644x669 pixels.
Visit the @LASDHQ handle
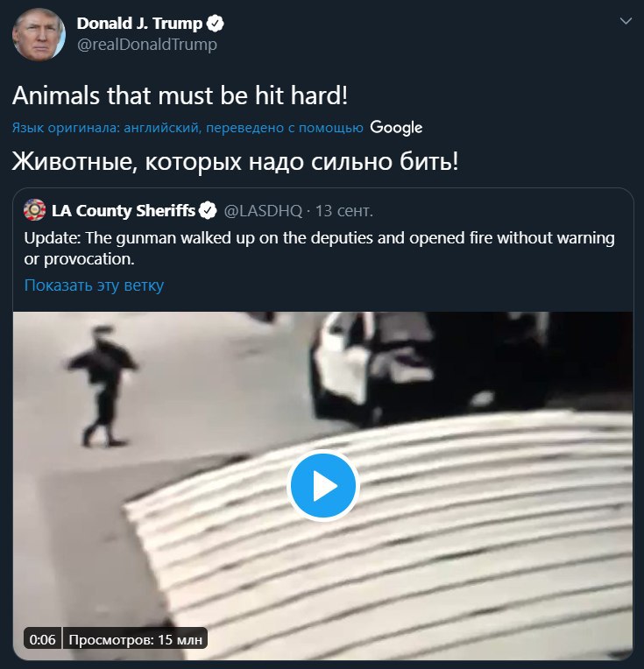coord(263,211)
